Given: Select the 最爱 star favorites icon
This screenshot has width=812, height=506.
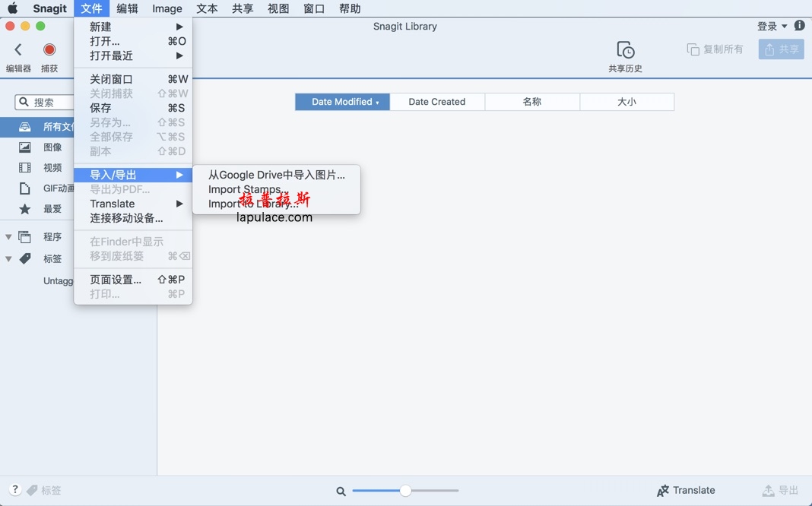Looking at the screenshot, I should tap(24, 209).
